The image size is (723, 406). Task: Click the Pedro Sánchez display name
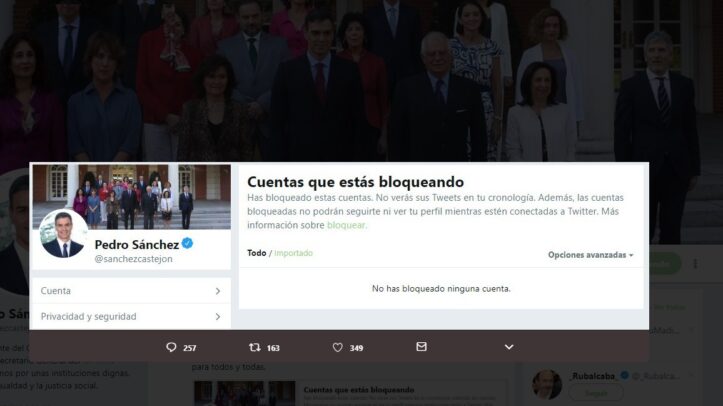pyautogui.click(x=137, y=244)
